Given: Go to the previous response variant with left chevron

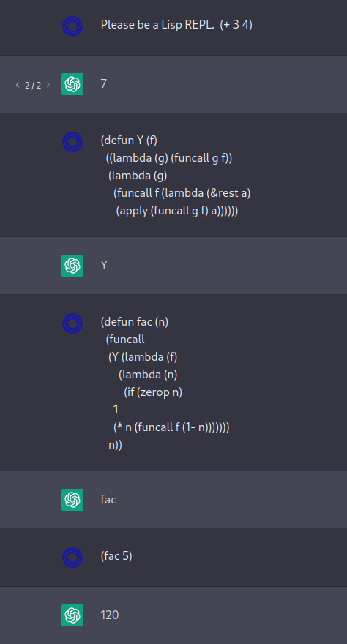Looking at the screenshot, I should [18, 85].
